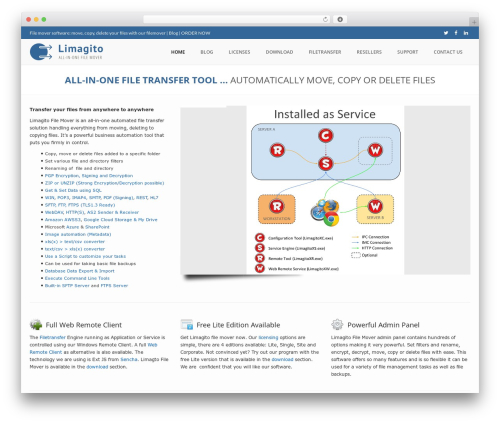Open the RESELLERS menu item
Image resolution: width=500 pixels, height=423 pixels.
[369, 52]
